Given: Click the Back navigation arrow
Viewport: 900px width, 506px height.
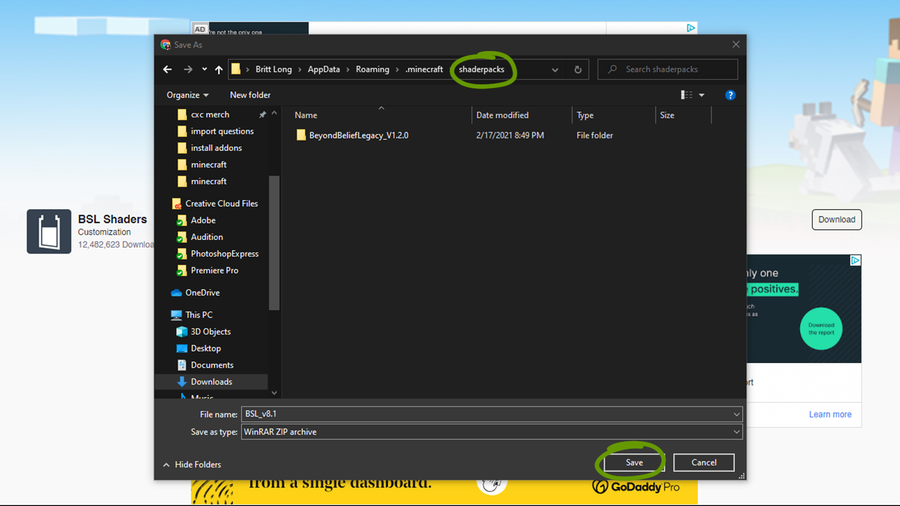Looking at the screenshot, I should tap(168, 70).
